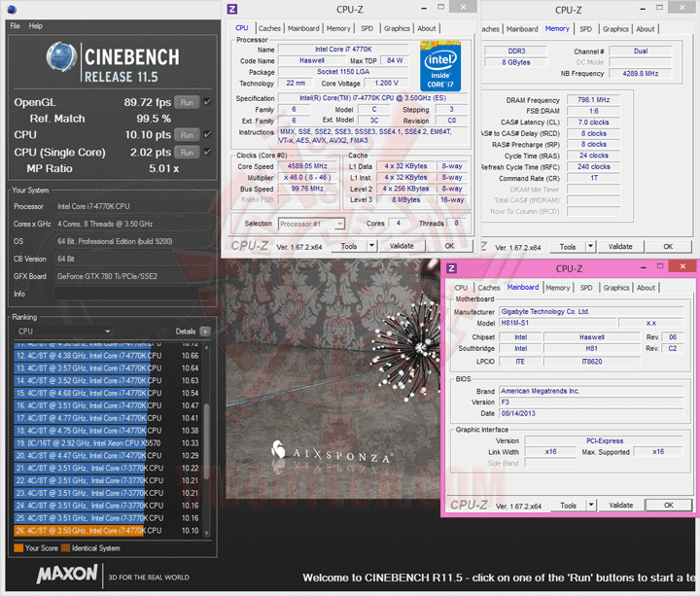700x596 pixels.
Task: Open SPD tab in top-middle CPU-Z window
Action: 367,28
